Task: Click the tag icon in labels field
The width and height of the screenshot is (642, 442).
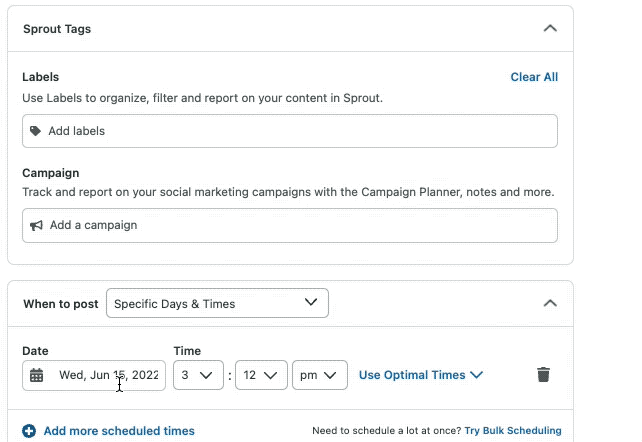Action: pyautogui.click(x=36, y=131)
